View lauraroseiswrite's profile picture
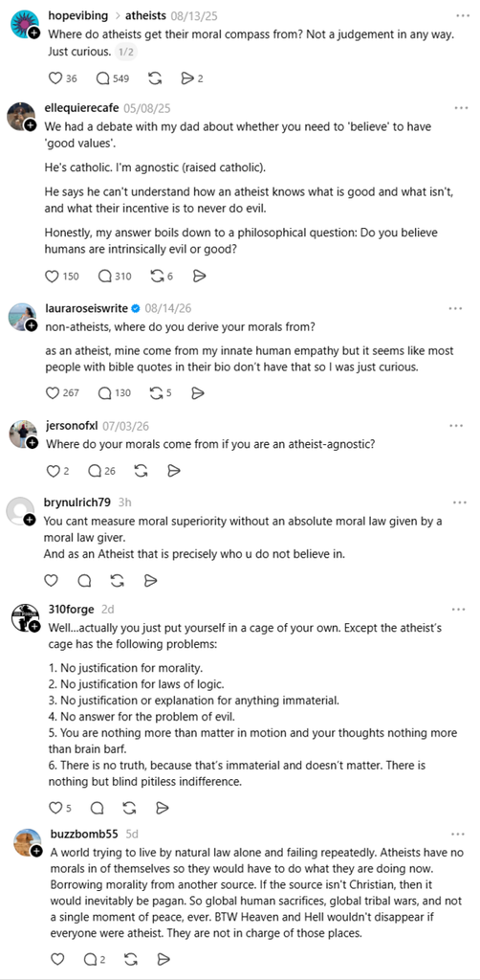 (x=21, y=316)
